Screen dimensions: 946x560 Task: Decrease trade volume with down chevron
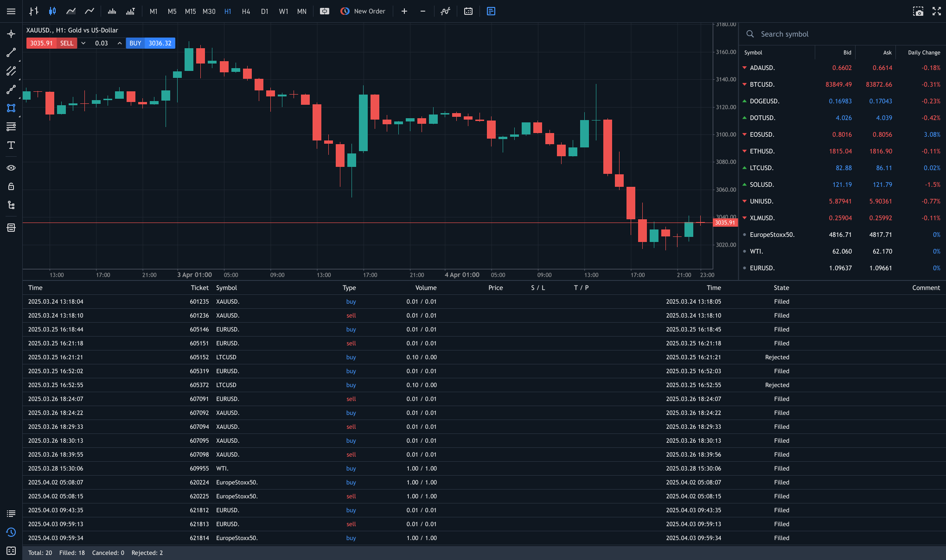pos(83,43)
